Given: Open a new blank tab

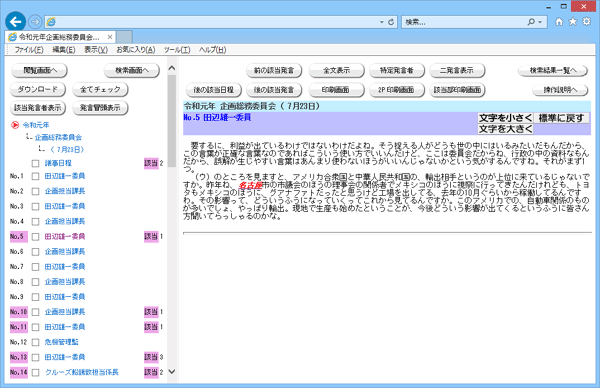Looking at the screenshot, I should coord(124,37).
